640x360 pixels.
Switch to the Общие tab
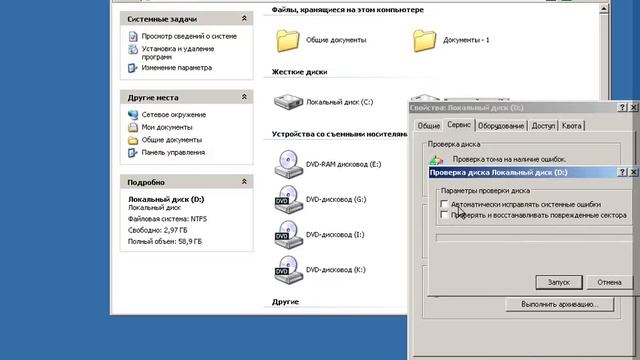429,126
